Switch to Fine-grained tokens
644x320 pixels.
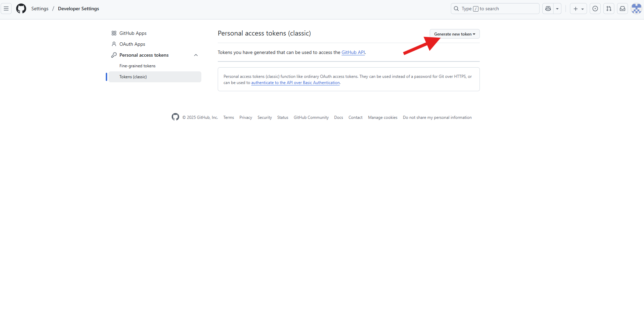pos(137,66)
